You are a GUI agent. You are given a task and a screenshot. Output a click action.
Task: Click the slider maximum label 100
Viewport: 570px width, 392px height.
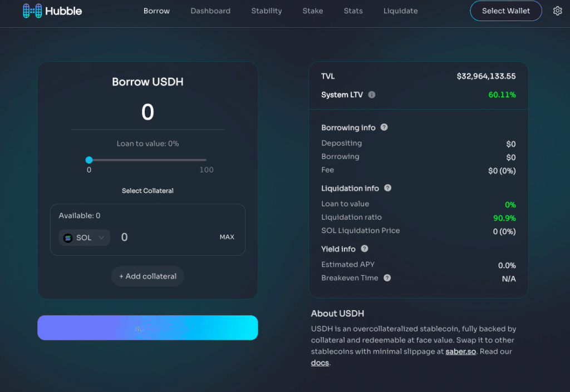click(x=207, y=170)
